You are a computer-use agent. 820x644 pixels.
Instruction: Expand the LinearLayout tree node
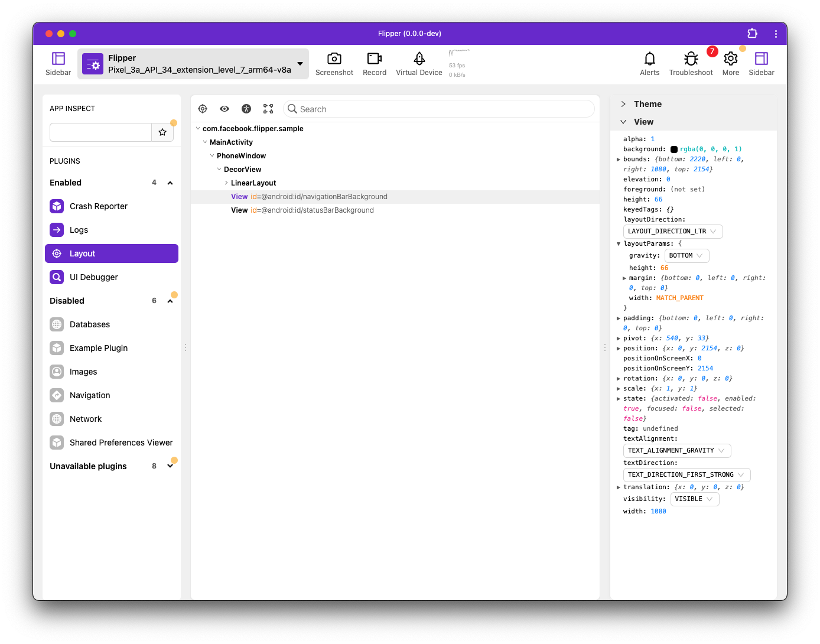(x=226, y=183)
